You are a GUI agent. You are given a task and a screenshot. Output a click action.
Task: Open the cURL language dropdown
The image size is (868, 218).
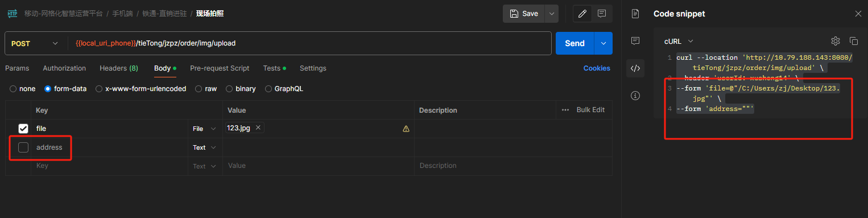[x=679, y=41]
